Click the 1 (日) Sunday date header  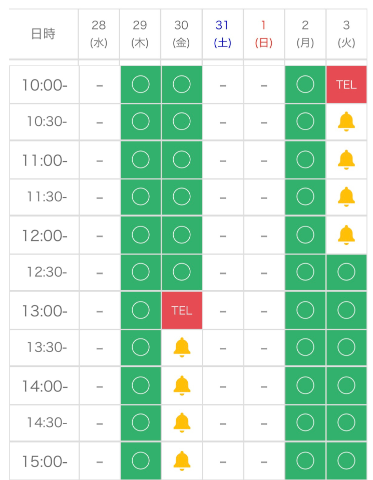coord(264,34)
